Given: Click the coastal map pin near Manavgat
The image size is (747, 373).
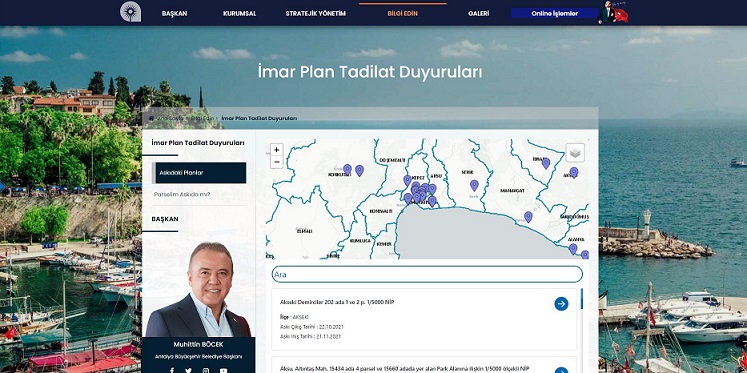Looking at the screenshot, I should (x=528, y=217).
